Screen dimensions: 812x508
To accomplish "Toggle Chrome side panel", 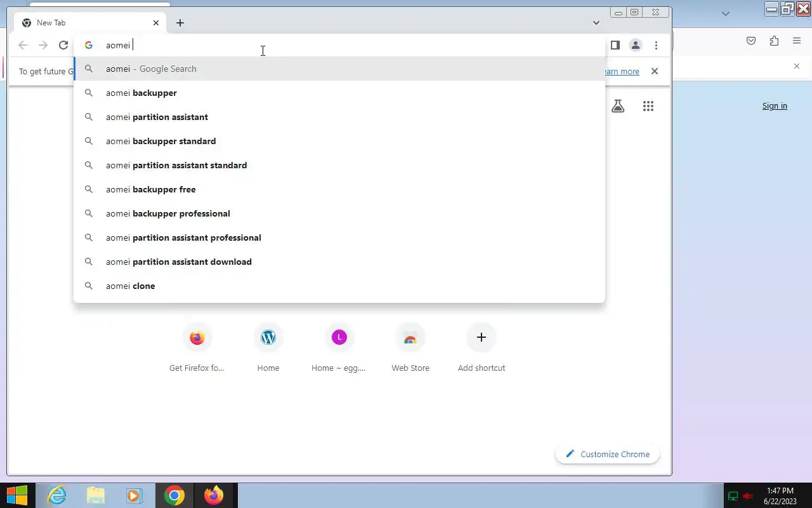I will pos(615,45).
